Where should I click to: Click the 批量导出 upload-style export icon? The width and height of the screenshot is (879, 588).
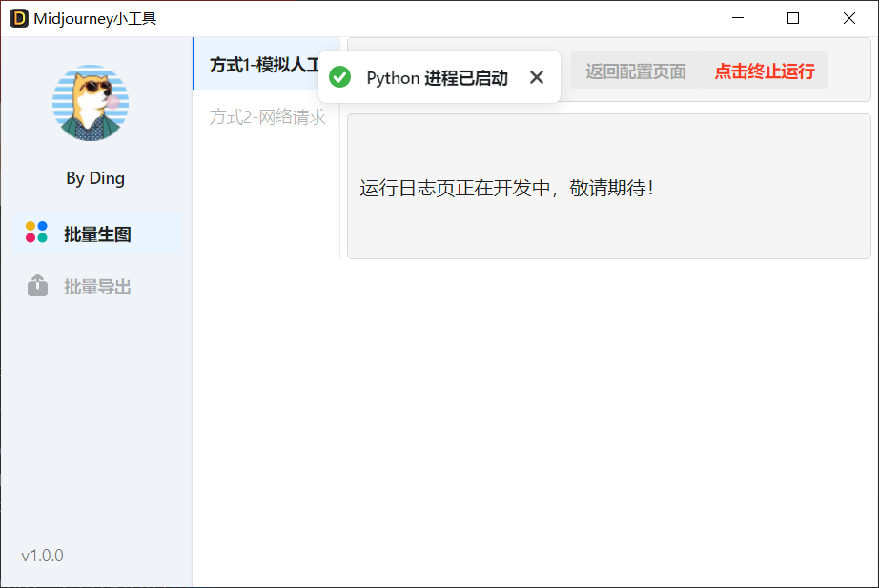click(x=36, y=286)
